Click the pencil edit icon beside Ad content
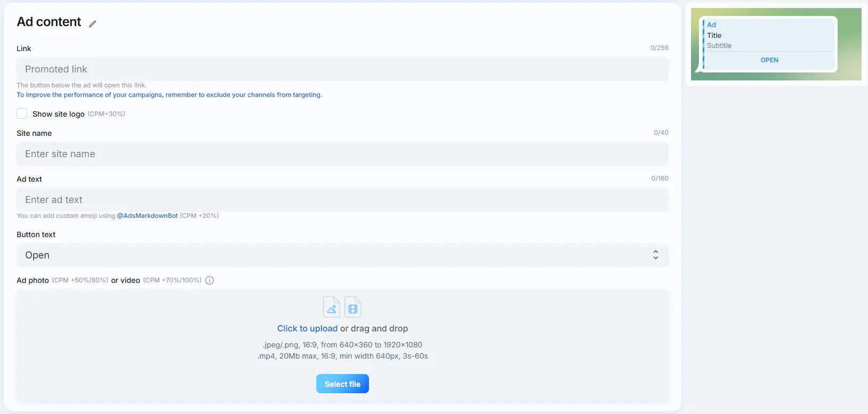Image resolution: width=868 pixels, height=414 pixels. coord(93,23)
